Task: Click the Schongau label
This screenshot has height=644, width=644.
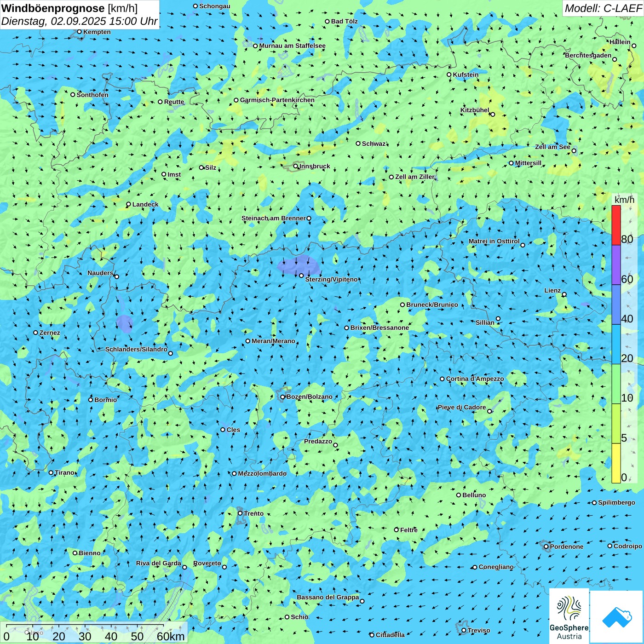Action: pos(214,6)
